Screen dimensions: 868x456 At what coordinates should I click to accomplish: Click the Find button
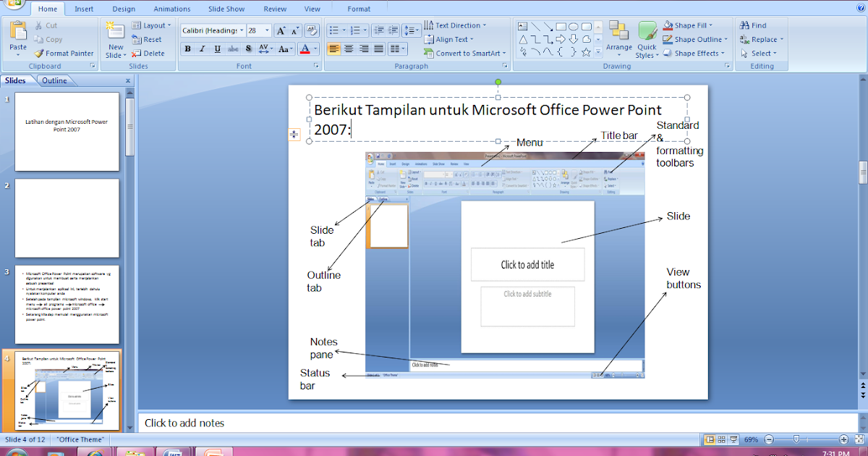click(x=752, y=25)
